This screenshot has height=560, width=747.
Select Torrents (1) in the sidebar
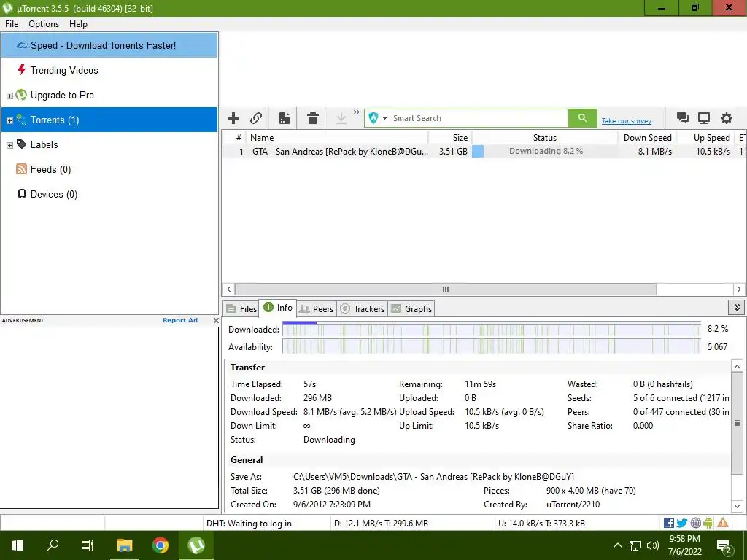point(109,120)
